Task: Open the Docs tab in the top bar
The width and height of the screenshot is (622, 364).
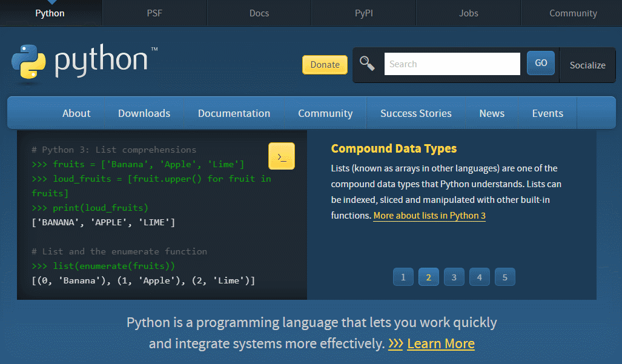Action: 259,13
